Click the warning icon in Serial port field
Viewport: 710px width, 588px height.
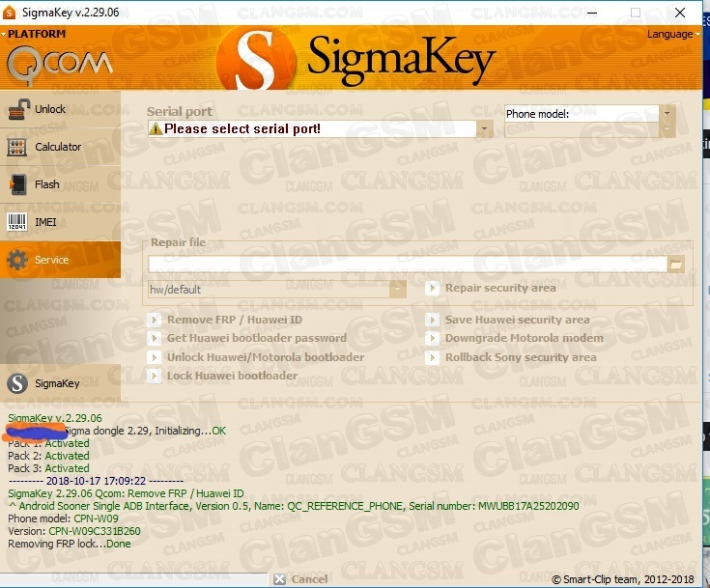[x=156, y=129]
